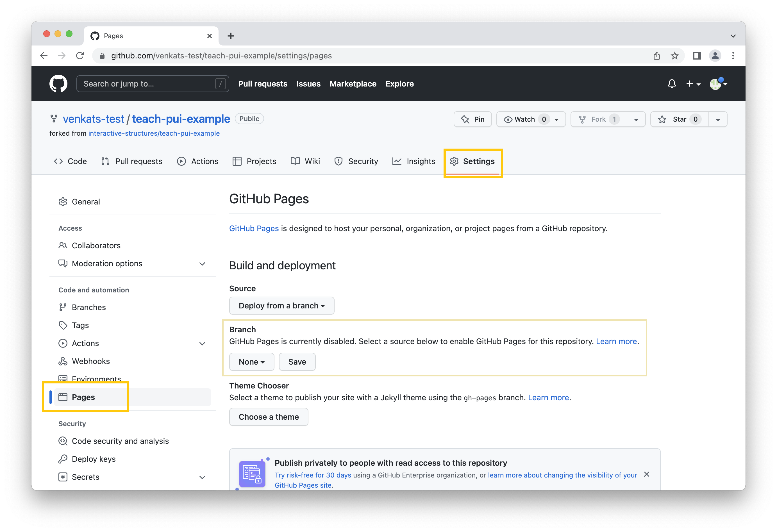This screenshot has width=777, height=532.
Task: Switch to the Wiki tab
Action: point(305,161)
